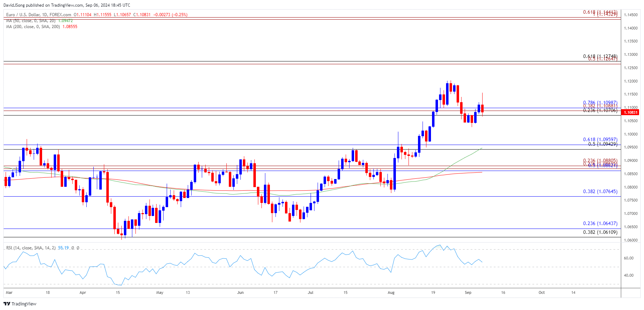The height and width of the screenshot is (310, 644).
Task: Click the RSI axis label 60.00
Action: 629,258
